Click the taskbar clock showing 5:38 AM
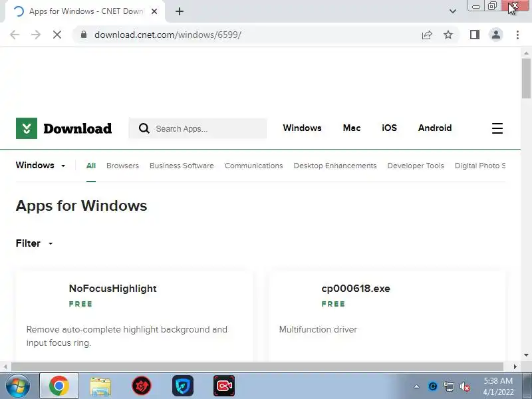This screenshot has width=532, height=399. coord(498,386)
